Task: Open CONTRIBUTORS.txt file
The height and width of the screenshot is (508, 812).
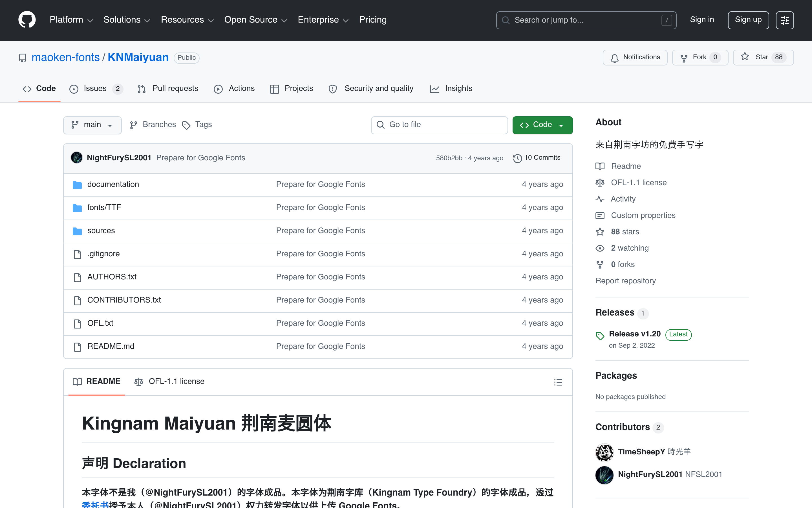Action: (x=124, y=300)
